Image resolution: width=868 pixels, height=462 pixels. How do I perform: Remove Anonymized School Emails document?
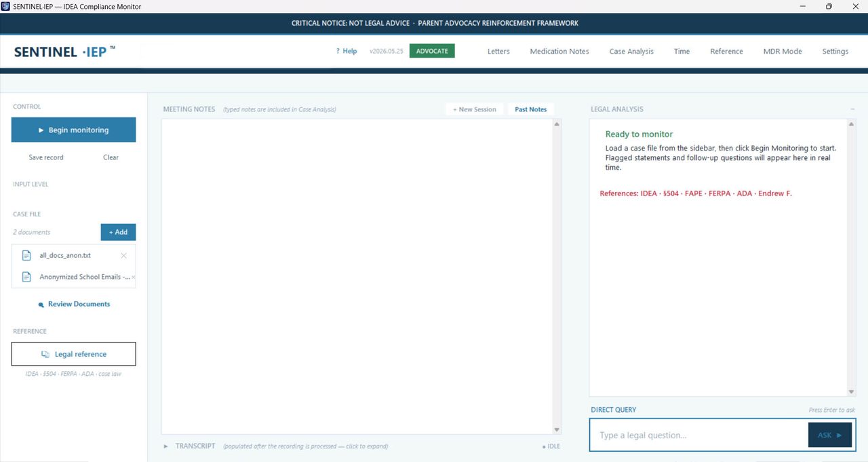[133, 277]
